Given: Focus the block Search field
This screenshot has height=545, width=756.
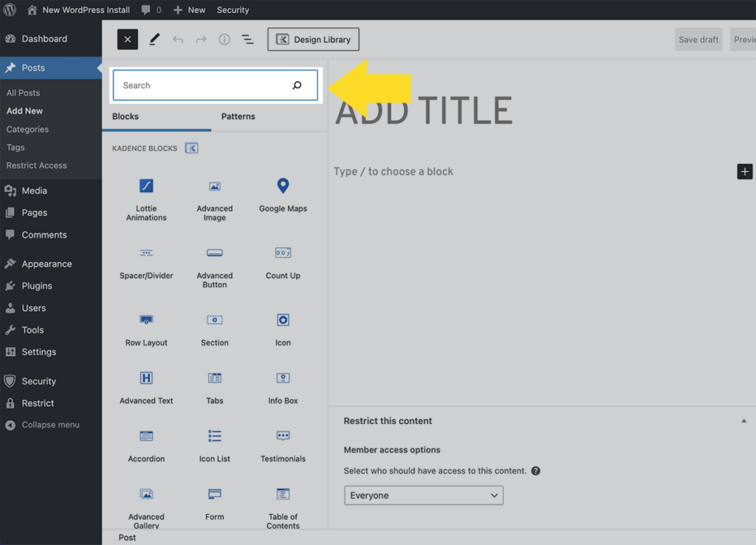Looking at the screenshot, I should [x=215, y=86].
